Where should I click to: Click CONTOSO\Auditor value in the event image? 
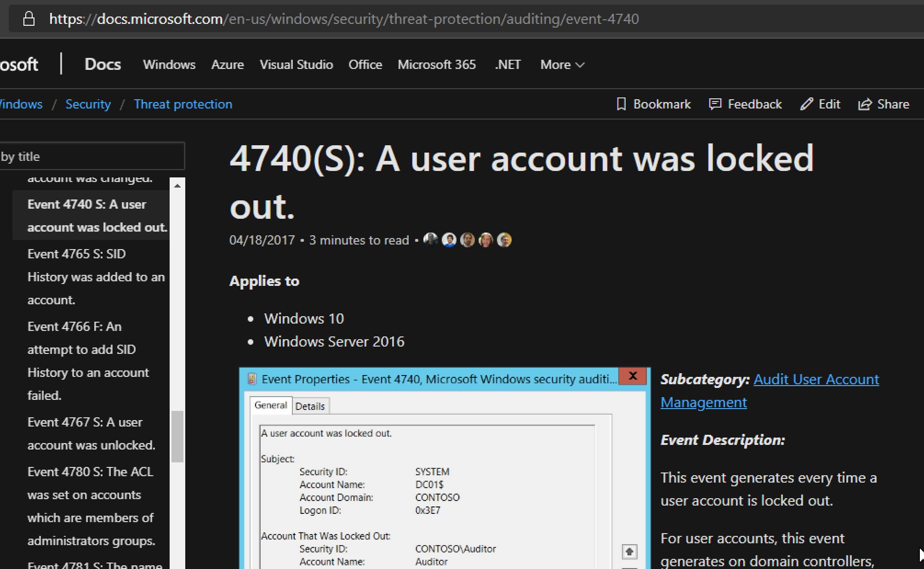[x=456, y=549]
